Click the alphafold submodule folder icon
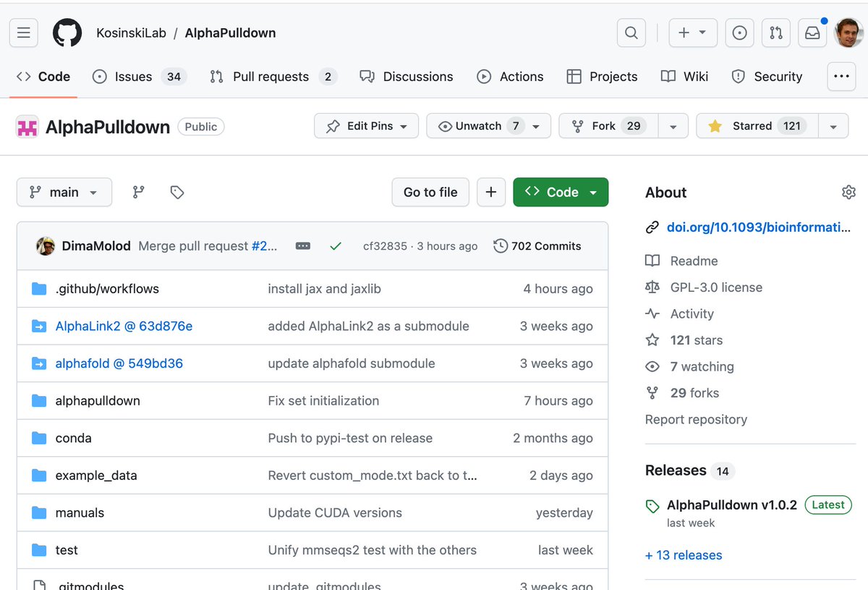The width and height of the screenshot is (868, 590). pos(39,363)
